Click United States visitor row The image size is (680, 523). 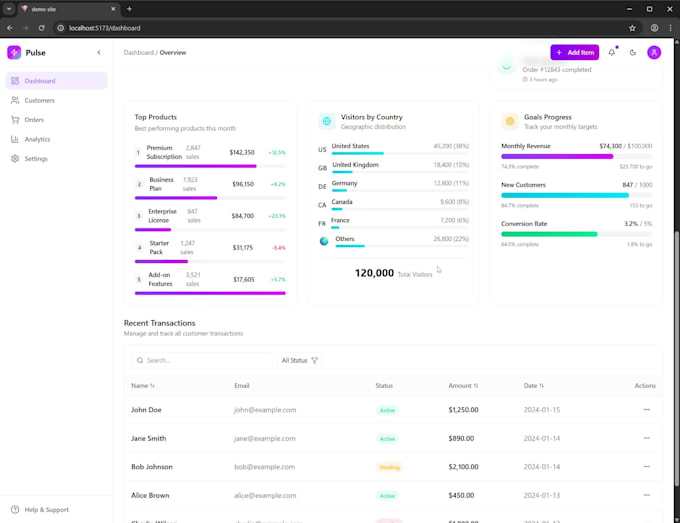393,148
